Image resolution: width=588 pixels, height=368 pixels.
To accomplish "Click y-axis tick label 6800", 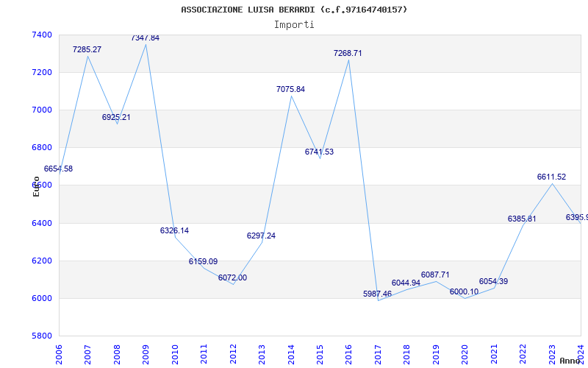I will (42, 148).
